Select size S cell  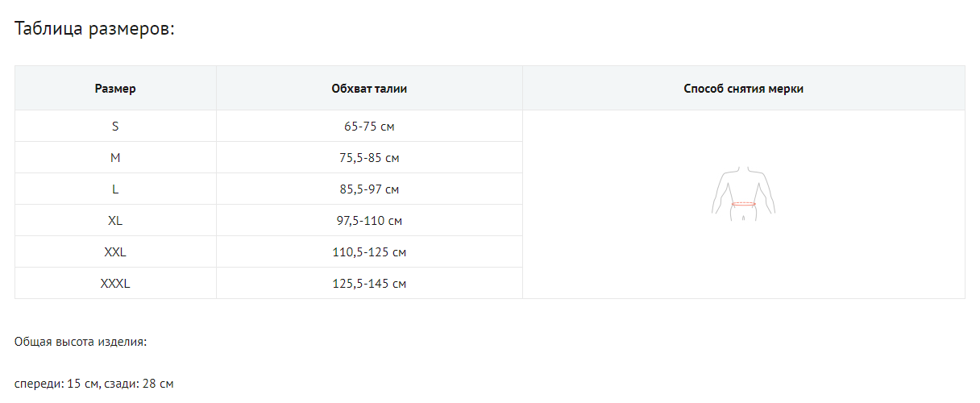pyautogui.click(x=115, y=127)
